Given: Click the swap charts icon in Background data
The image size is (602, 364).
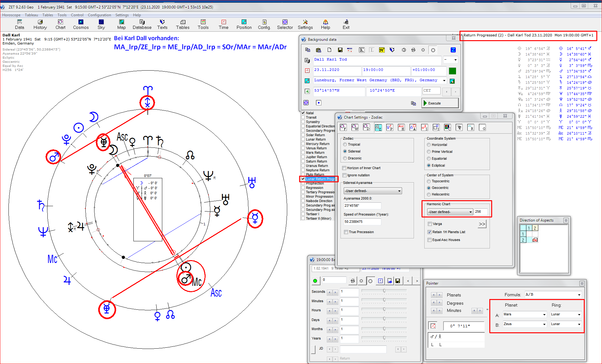Looking at the screenshot, I should [x=413, y=50].
